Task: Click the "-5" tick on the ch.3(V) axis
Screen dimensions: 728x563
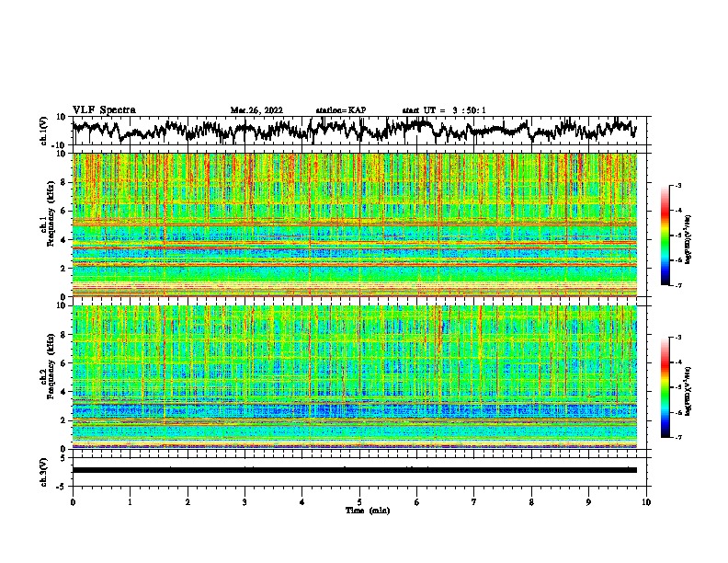Action: point(62,487)
